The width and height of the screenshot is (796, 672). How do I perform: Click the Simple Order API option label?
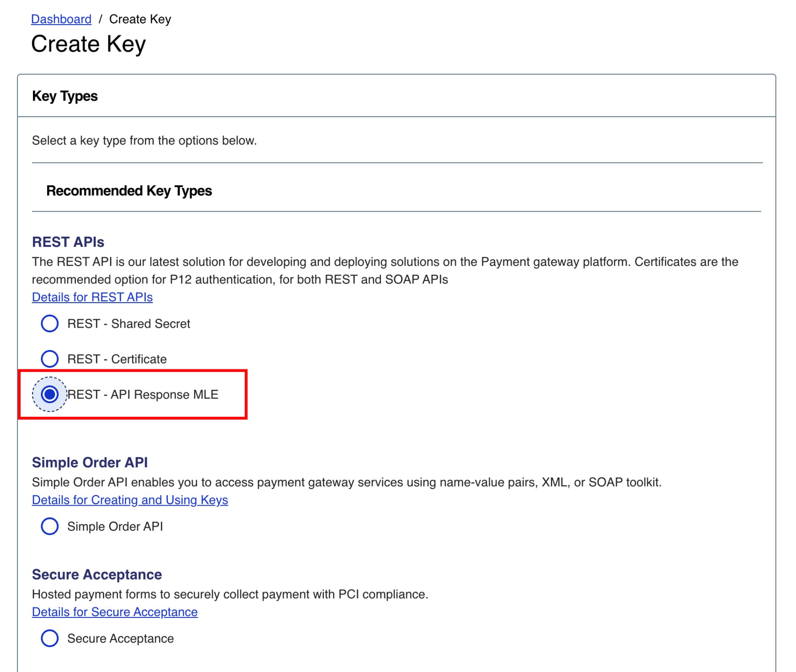click(115, 527)
